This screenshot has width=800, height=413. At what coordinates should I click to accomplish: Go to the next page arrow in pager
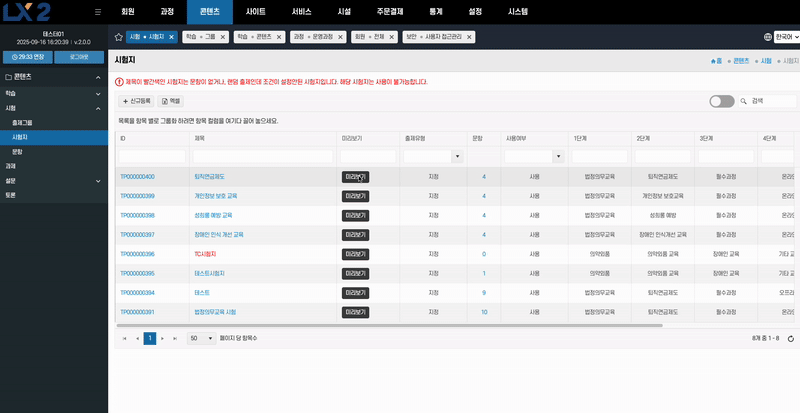coord(163,339)
